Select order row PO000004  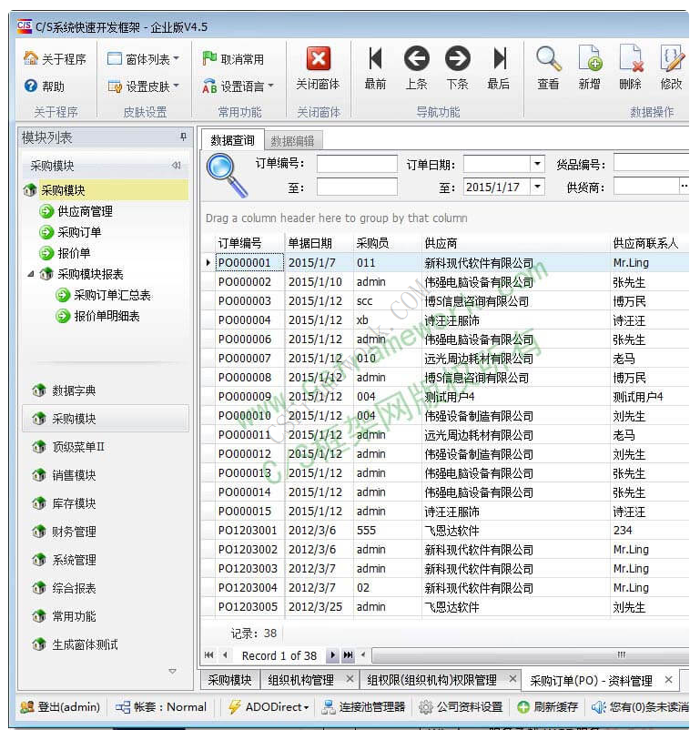click(446, 319)
